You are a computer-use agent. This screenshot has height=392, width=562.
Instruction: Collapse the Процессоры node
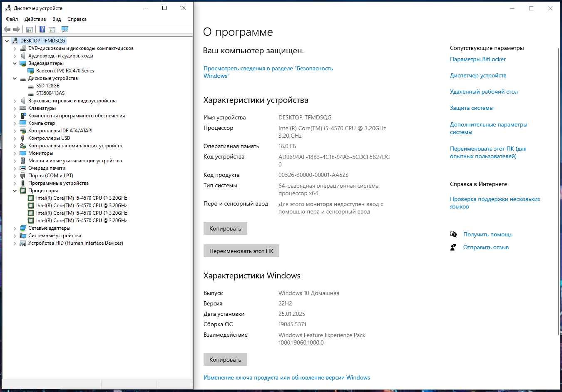(x=15, y=191)
